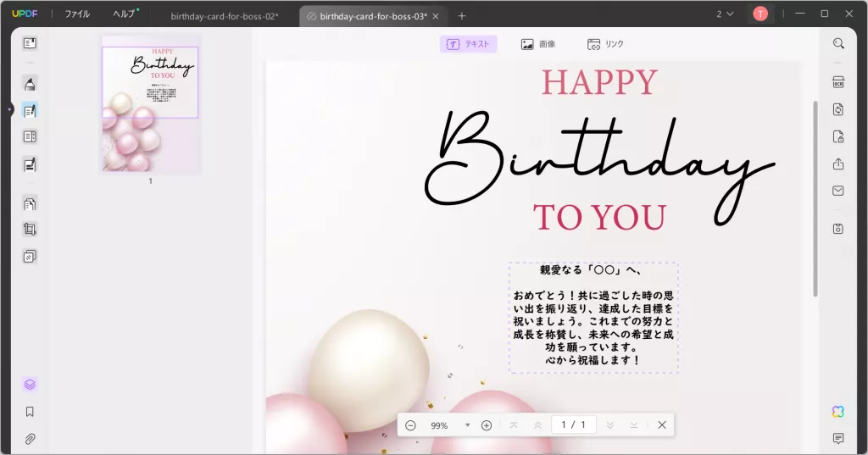This screenshot has height=455, width=868.
Task: Click the TO YOU heading text
Action: (x=599, y=217)
